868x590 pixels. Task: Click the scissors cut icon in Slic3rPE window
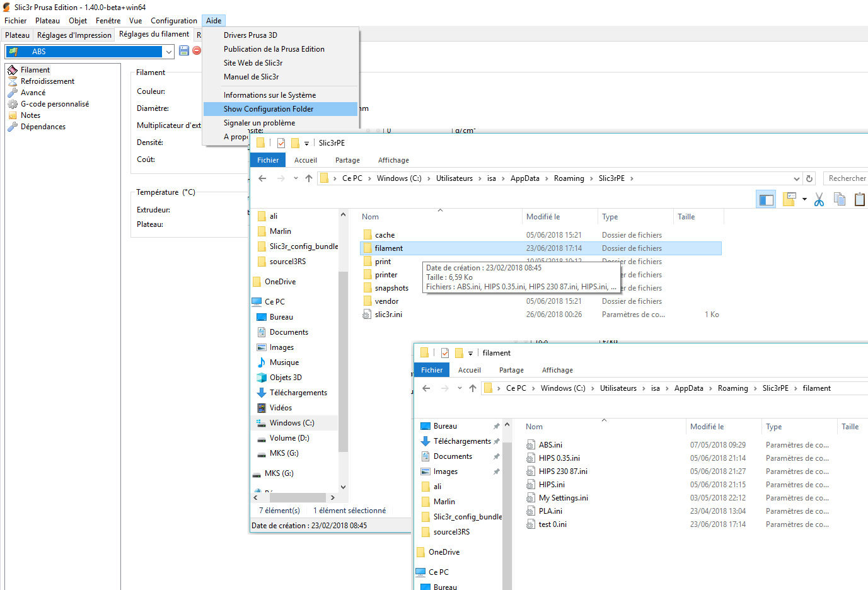point(819,200)
